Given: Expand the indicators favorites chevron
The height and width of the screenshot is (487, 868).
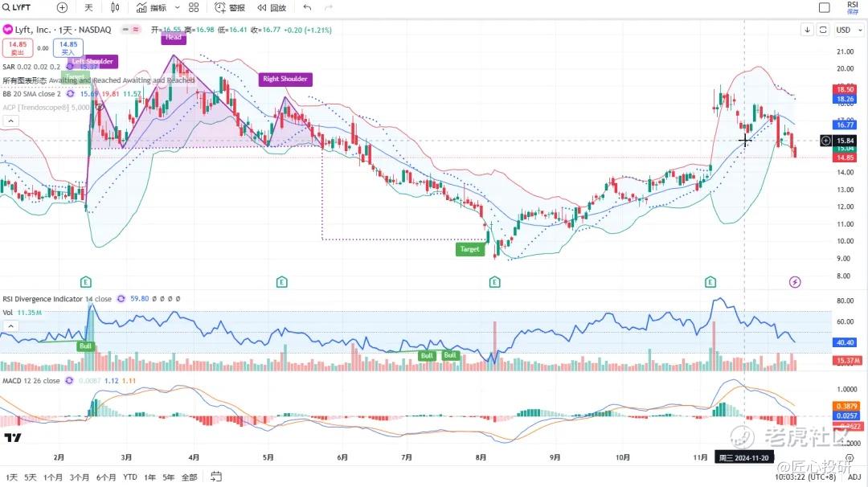Looking at the screenshot, I should point(177,7).
